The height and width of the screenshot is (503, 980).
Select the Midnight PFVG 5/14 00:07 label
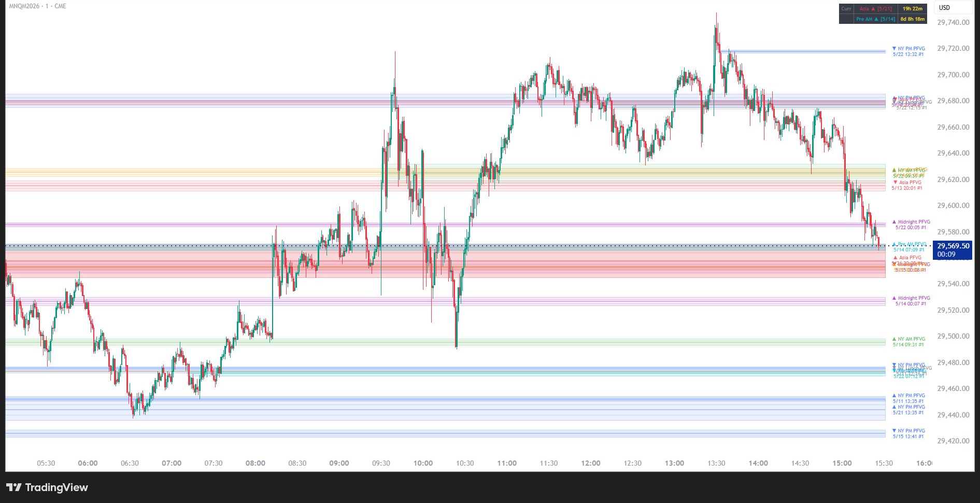click(x=911, y=301)
